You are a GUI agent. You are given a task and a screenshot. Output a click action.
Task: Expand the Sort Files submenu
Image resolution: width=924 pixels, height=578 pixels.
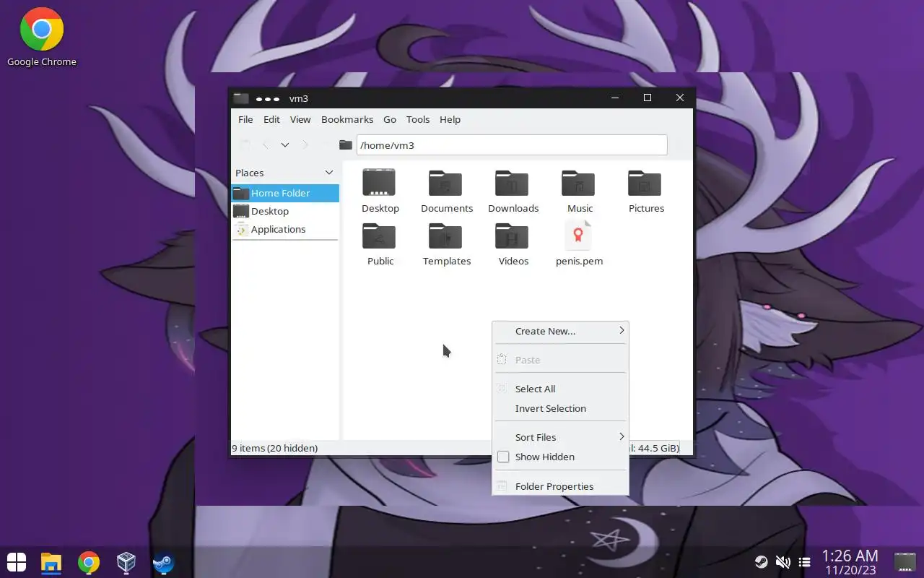(561, 437)
